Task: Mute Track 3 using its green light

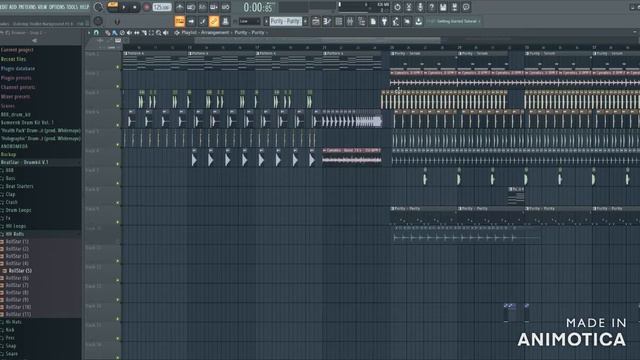Action: pyautogui.click(x=118, y=105)
